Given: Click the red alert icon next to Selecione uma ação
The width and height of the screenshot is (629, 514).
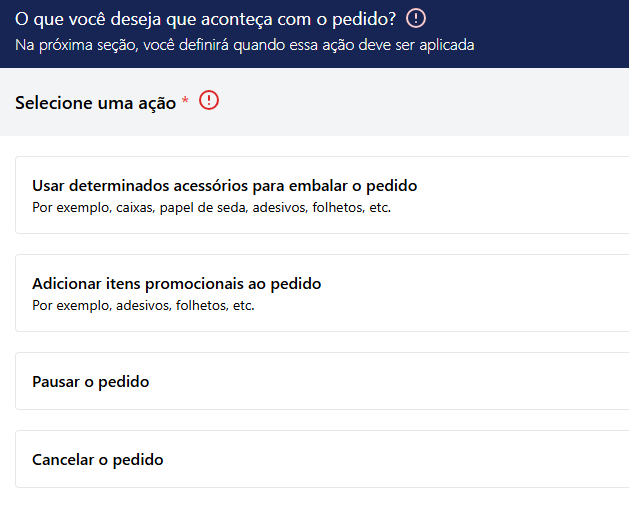Looking at the screenshot, I should [209, 100].
